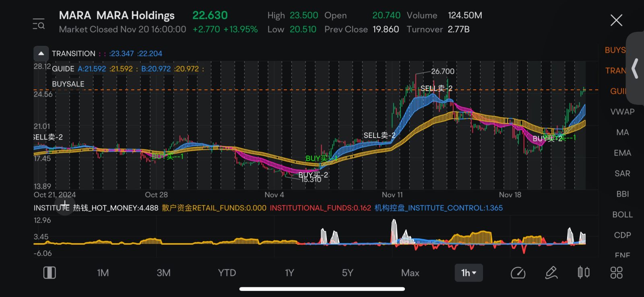Click the GUIDE indicator label
644x297 pixels.
click(x=63, y=69)
